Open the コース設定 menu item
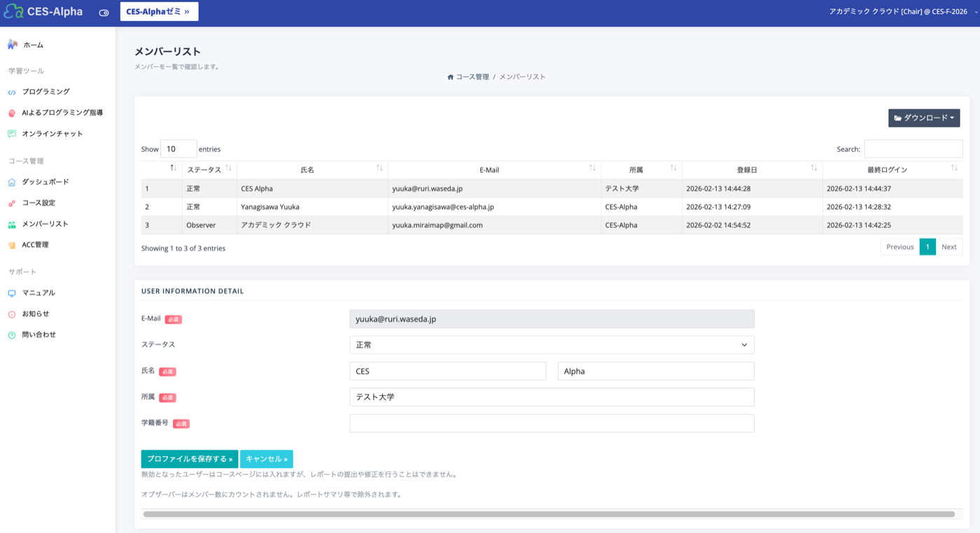 (x=38, y=203)
